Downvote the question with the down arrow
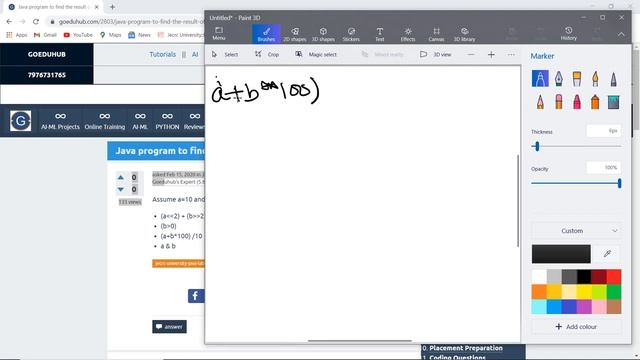The image size is (640, 360). coord(120,189)
